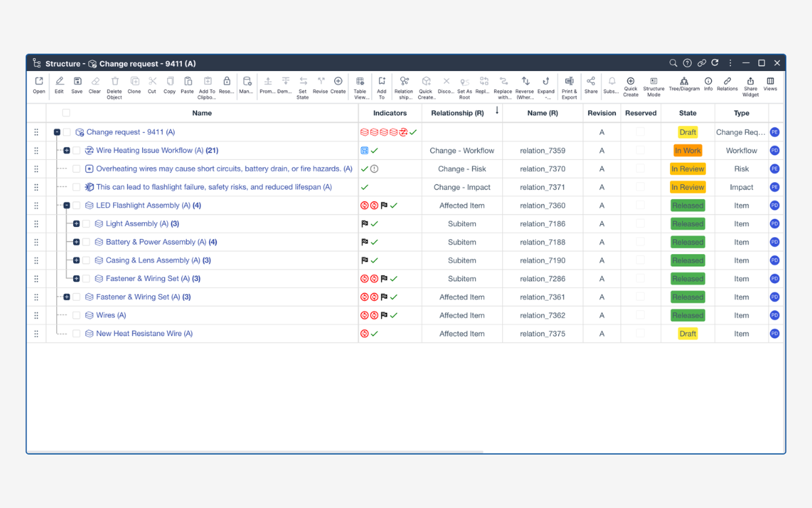Click the State column header
The height and width of the screenshot is (508, 812).
pyautogui.click(x=687, y=113)
